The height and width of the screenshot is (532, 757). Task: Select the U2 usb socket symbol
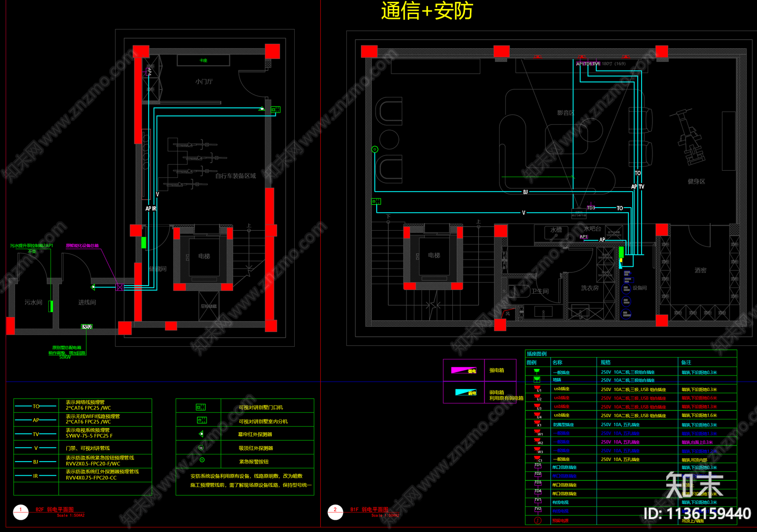click(x=537, y=398)
